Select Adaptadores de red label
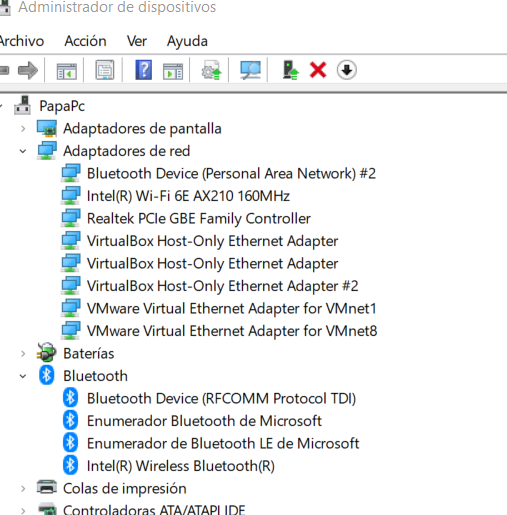507x515 pixels. click(127, 151)
